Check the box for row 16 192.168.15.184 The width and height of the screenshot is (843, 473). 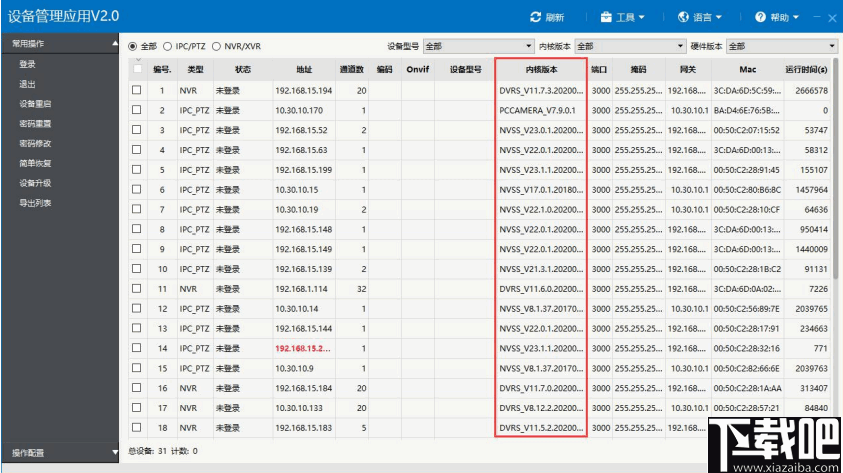click(137, 388)
